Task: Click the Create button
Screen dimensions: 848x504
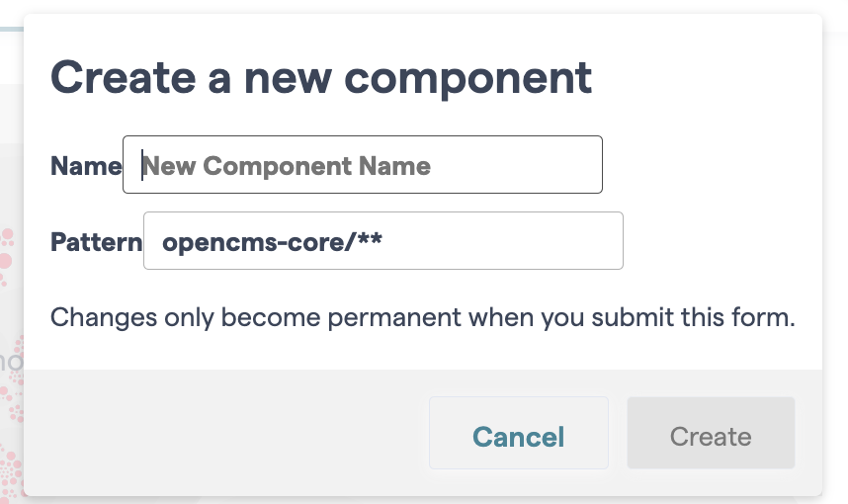Action: [710, 436]
